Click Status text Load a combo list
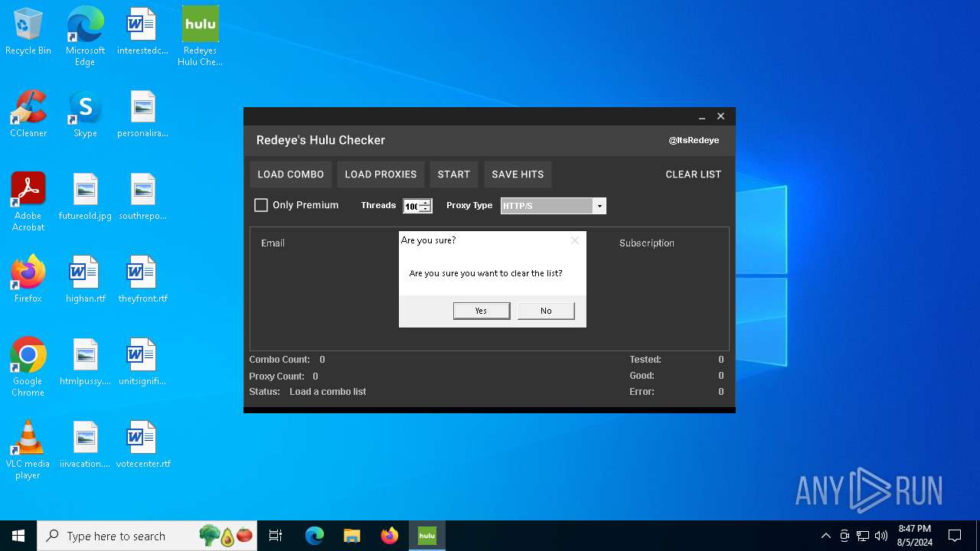980x551 pixels. (328, 392)
